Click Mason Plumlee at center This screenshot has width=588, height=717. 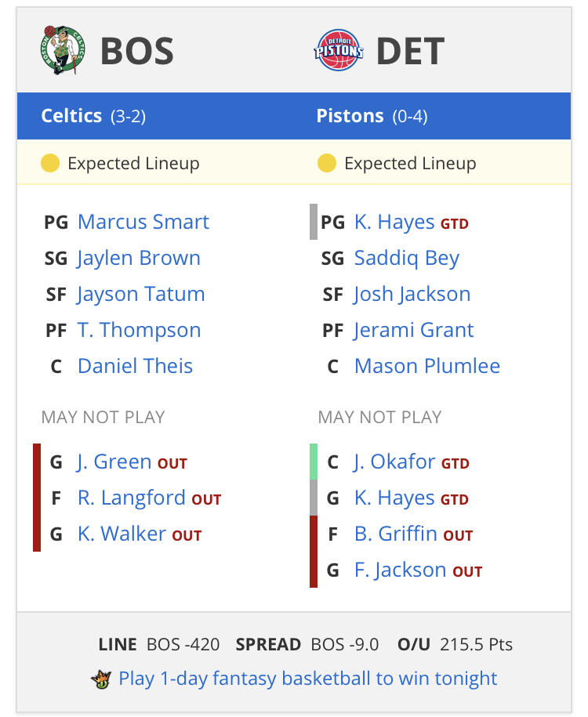[x=426, y=366]
